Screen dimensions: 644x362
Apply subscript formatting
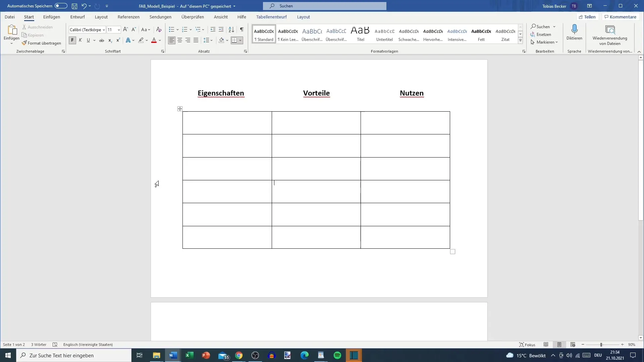click(x=110, y=40)
